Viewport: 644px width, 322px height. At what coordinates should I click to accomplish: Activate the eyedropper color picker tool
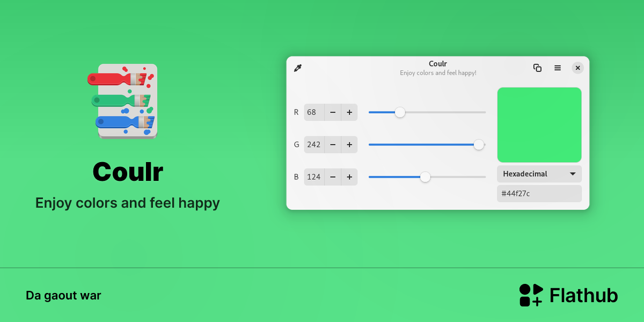(x=298, y=68)
